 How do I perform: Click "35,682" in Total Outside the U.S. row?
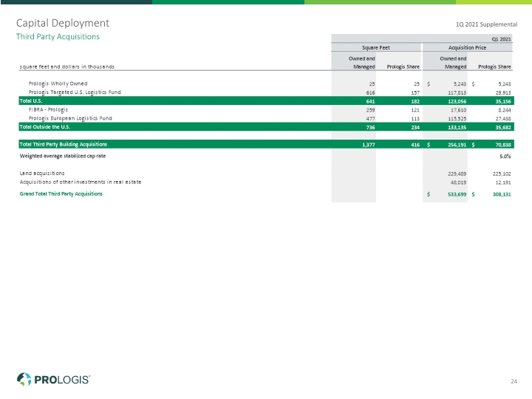pyautogui.click(x=503, y=128)
